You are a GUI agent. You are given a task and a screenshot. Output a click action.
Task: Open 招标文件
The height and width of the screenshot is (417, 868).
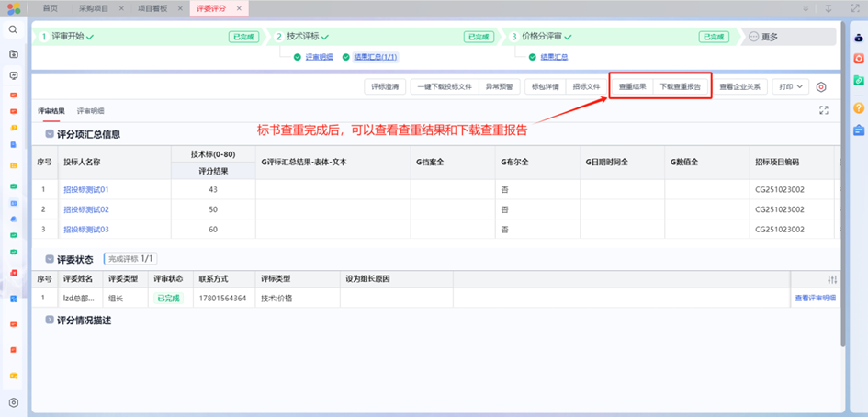586,87
